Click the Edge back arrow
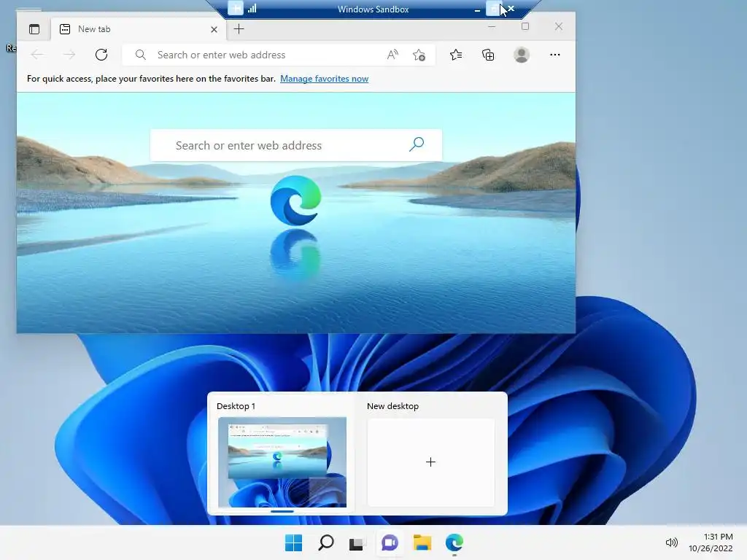The height and width of the screenshot is (560, 747). click(x=37, y=55)
